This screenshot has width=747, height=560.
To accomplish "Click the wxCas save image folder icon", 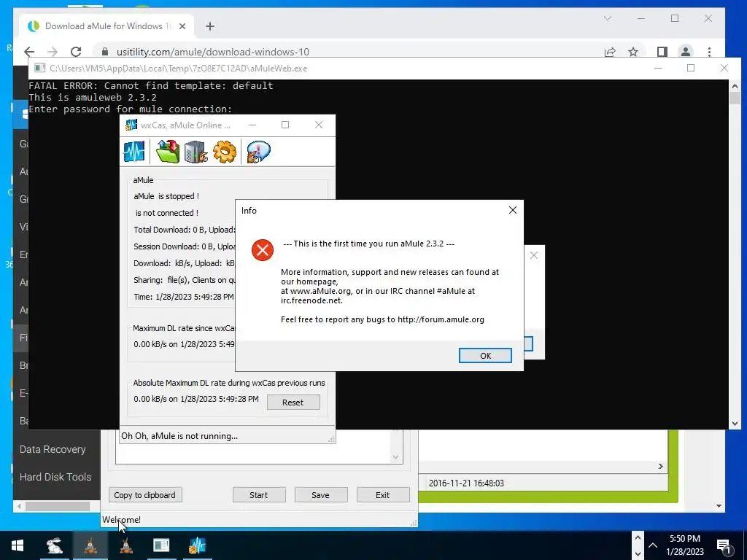I will tap(168, 152).
